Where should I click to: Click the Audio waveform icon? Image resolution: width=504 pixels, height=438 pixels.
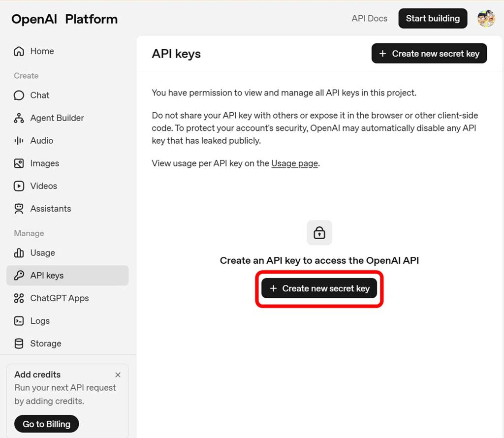click(19, 141)
